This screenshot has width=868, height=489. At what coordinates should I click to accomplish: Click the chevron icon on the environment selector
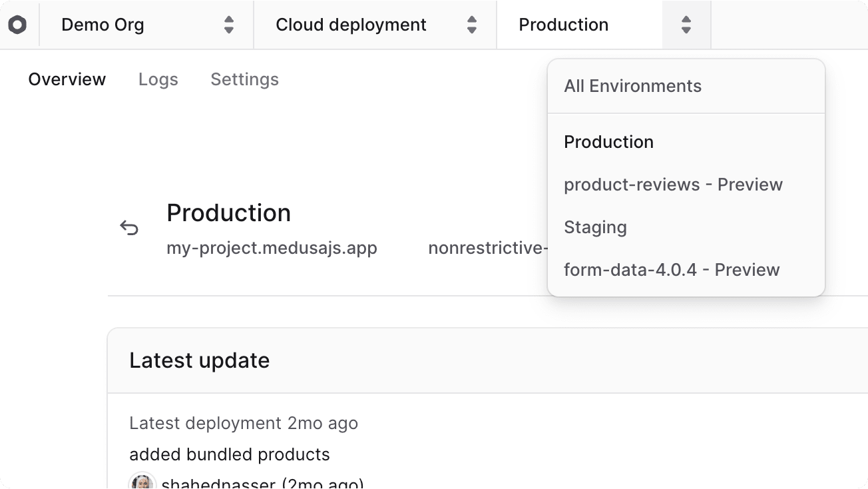click(686, 25)
